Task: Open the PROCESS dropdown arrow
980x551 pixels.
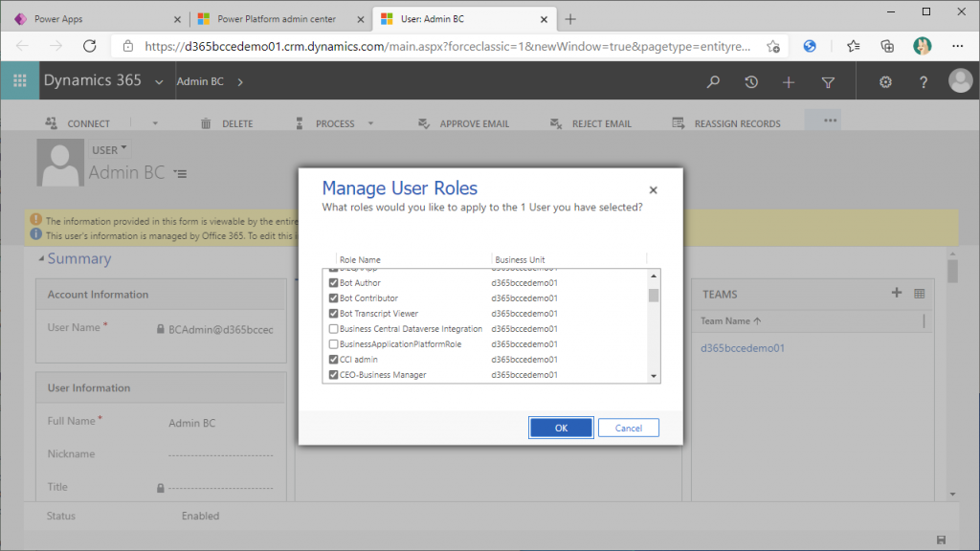Action: coord(370,123)
